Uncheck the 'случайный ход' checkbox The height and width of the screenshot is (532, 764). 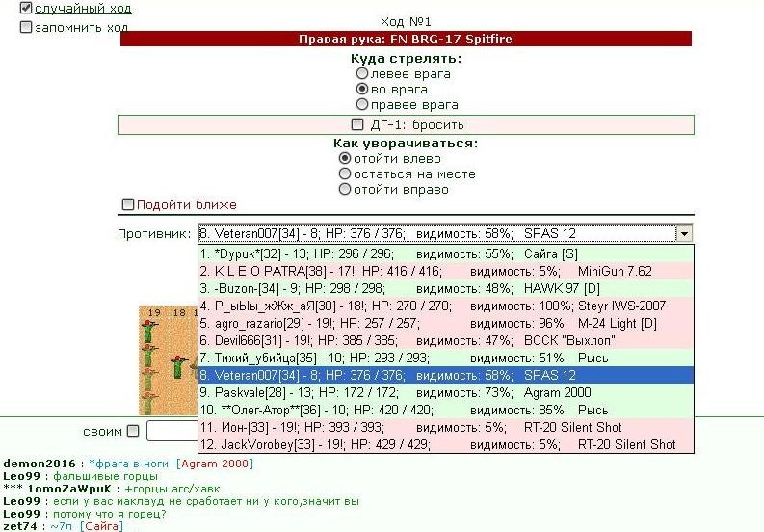pos(26,8)
